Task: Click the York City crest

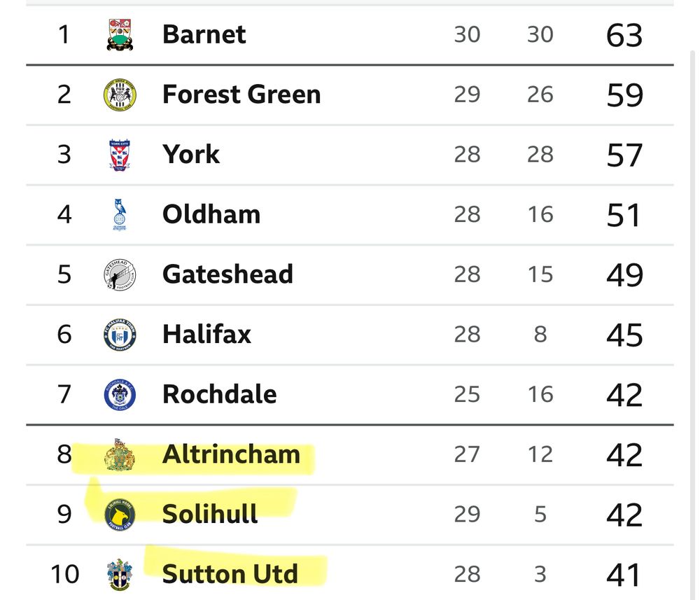Action: (120, 155)
